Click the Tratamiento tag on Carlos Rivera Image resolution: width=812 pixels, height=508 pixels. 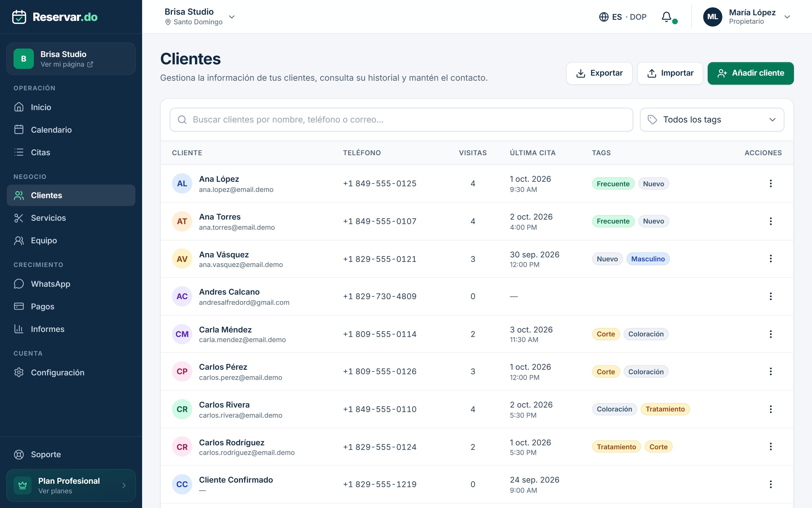pos(665,409)
